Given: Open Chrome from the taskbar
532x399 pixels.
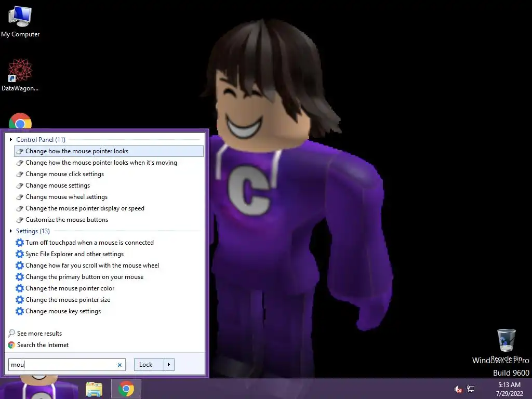Looking at the screenshot, I should point(126,389).
